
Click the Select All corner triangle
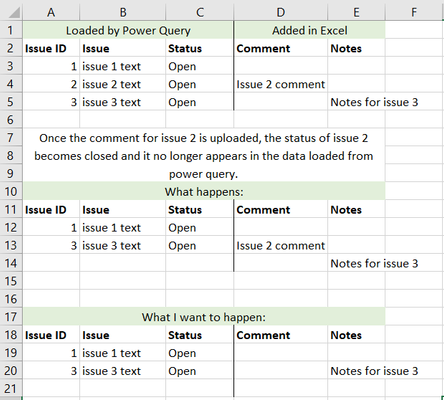pyautogui.click(x=13, y=13)
